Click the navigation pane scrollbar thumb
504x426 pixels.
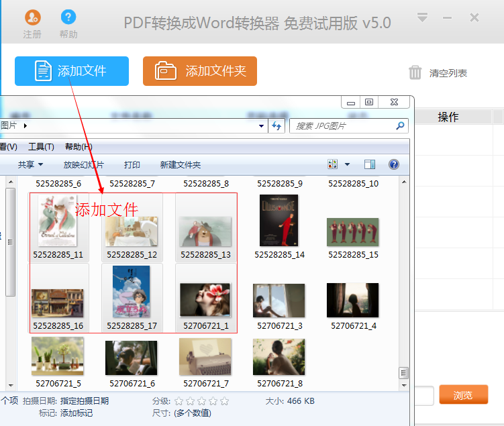point(10,242)
